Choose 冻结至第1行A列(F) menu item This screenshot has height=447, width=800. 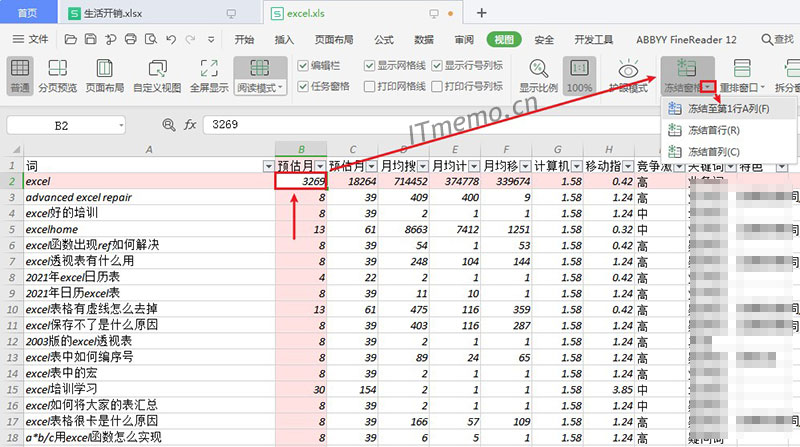[x=729, y=108]
